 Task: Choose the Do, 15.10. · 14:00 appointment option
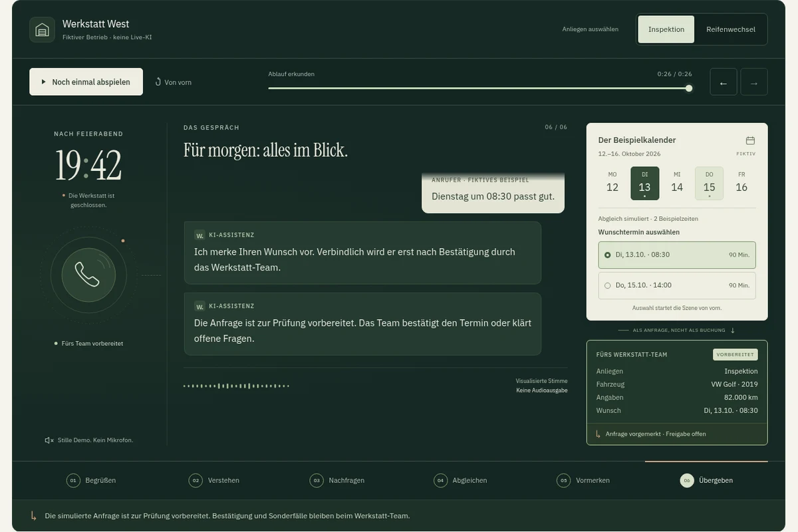(x=677, y=285)
